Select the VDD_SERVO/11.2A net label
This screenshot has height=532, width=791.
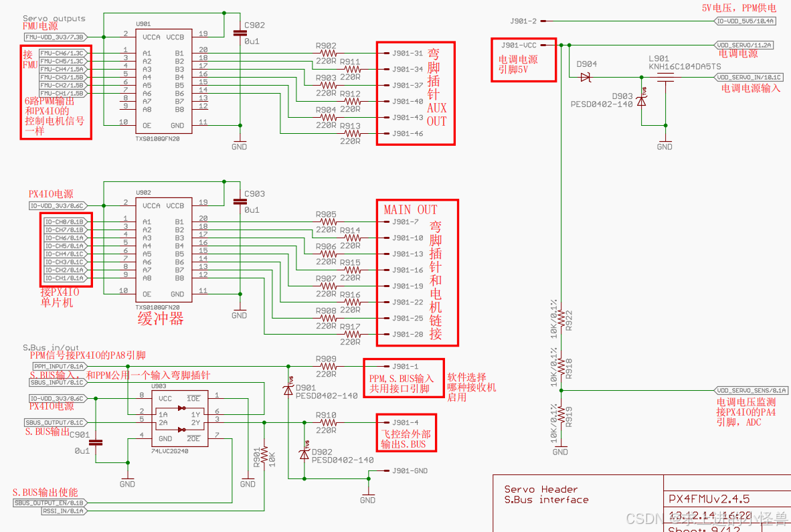click(744, 45)
